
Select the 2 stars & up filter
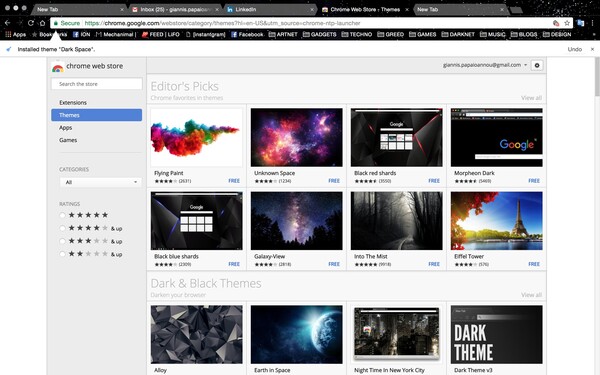(x=62, y=254)
